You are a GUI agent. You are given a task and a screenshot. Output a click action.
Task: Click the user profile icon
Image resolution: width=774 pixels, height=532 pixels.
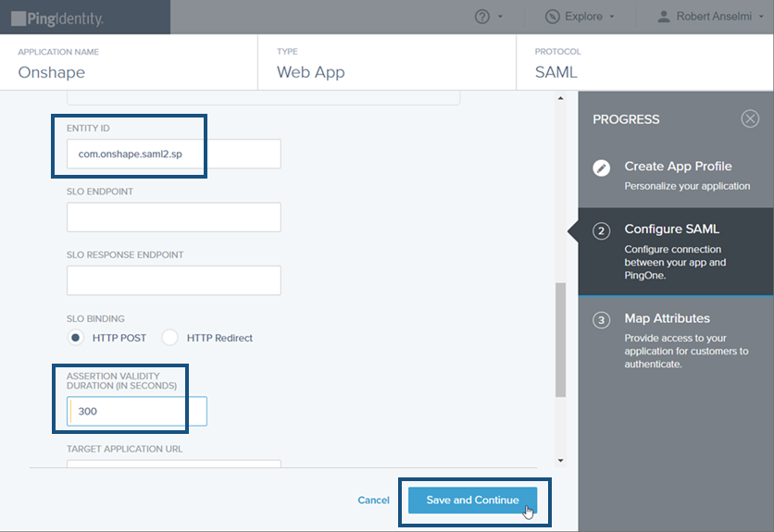(x=664, y=17)
